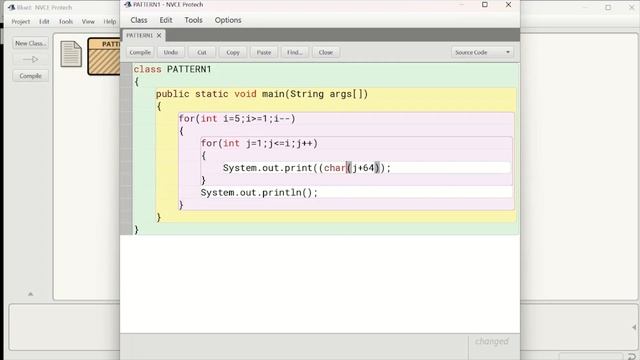Image resolution: width=640 pixels, height=360 pixels.
Task: Click the 'for(int j=1;j<=i;j++)' line
Action: tap(259, 143)
